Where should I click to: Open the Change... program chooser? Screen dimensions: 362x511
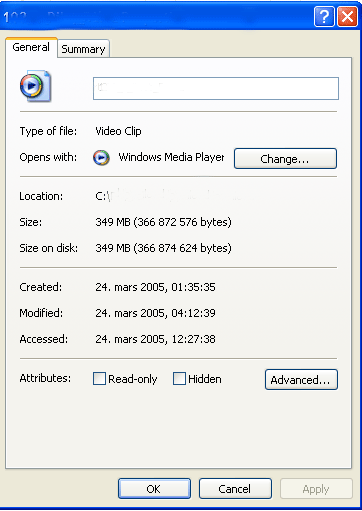(285, 159)
